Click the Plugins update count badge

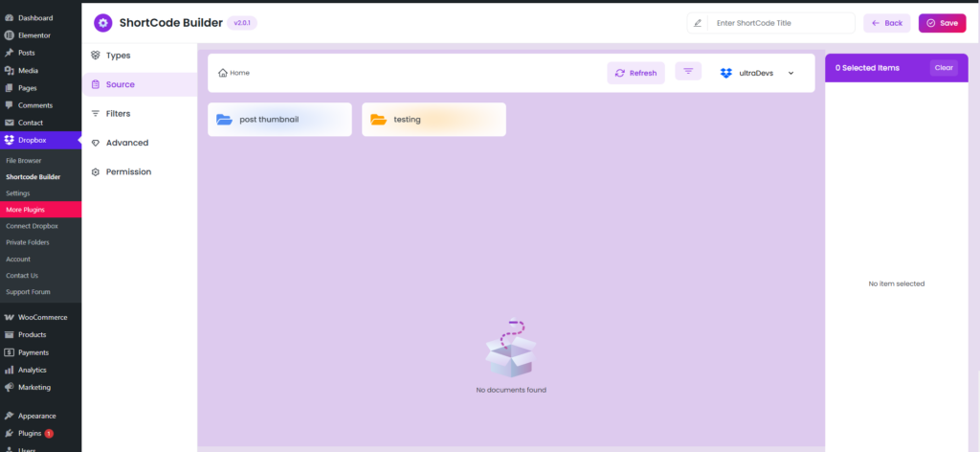[49, 433]
